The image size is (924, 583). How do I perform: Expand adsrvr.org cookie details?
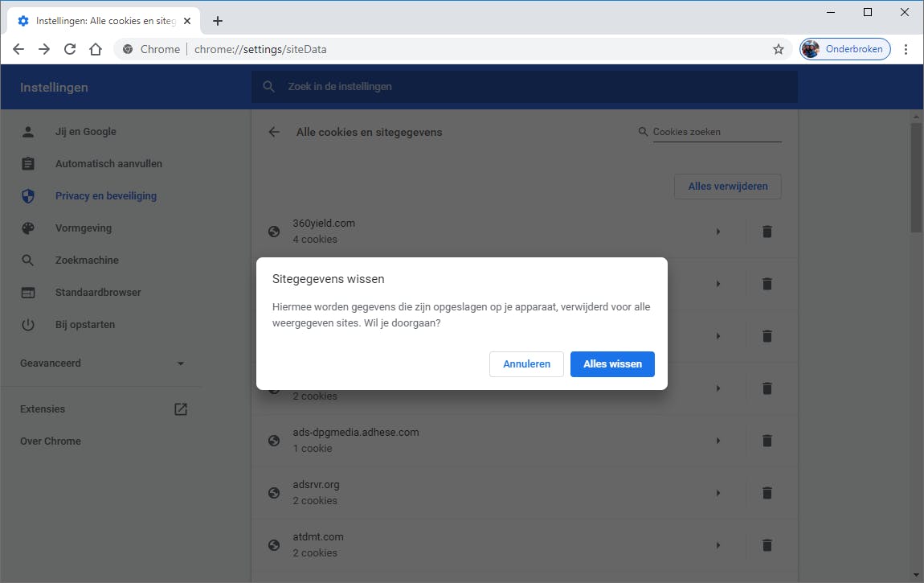[x=718, y=493]
